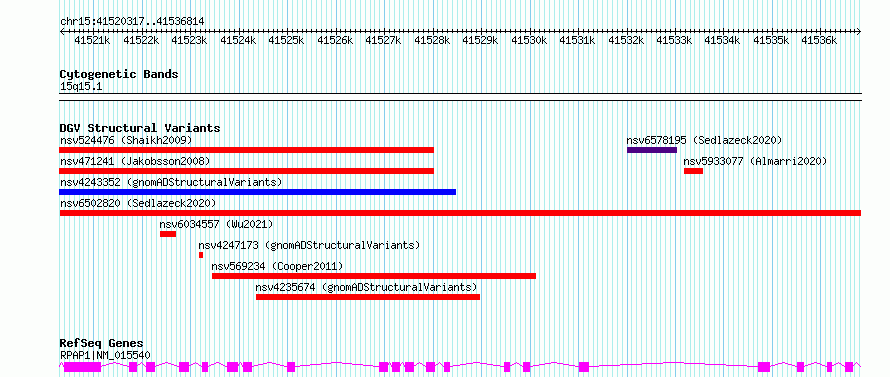Select the short red bar for nsv5933077
The width and height of the screenshot is (890, 377).
coord(693,171)
